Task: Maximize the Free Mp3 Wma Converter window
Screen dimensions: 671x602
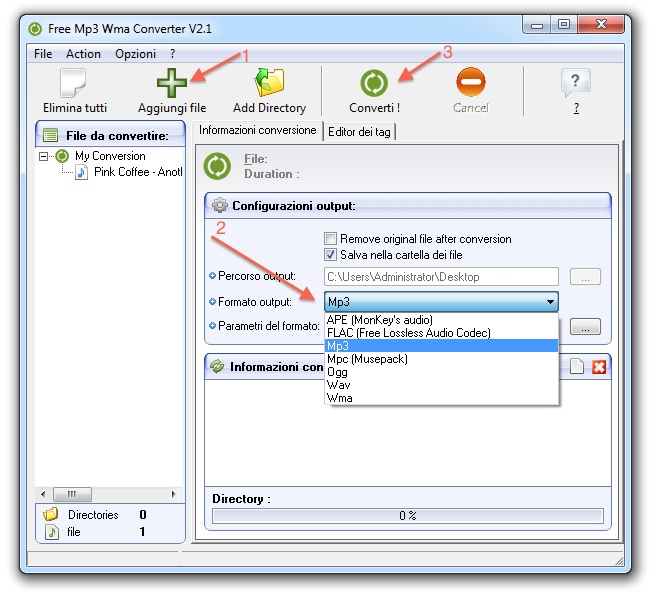Action: [564, 25]
